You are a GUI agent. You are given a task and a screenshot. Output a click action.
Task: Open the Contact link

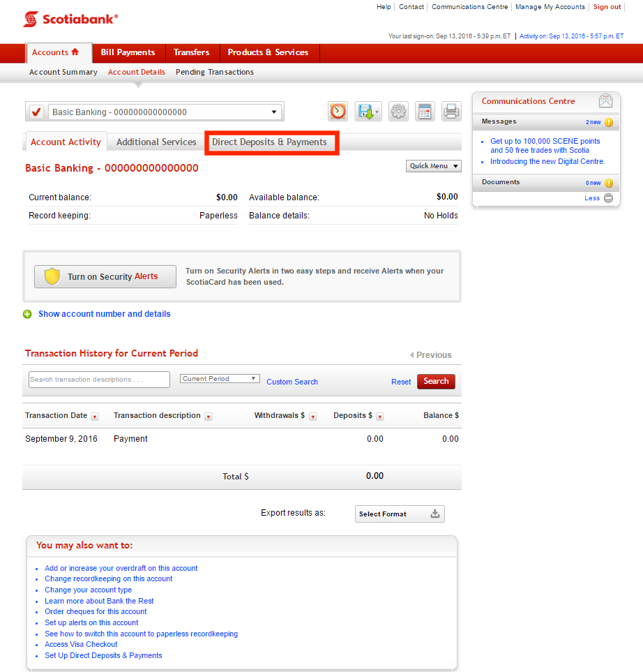[x=411, y=7]
